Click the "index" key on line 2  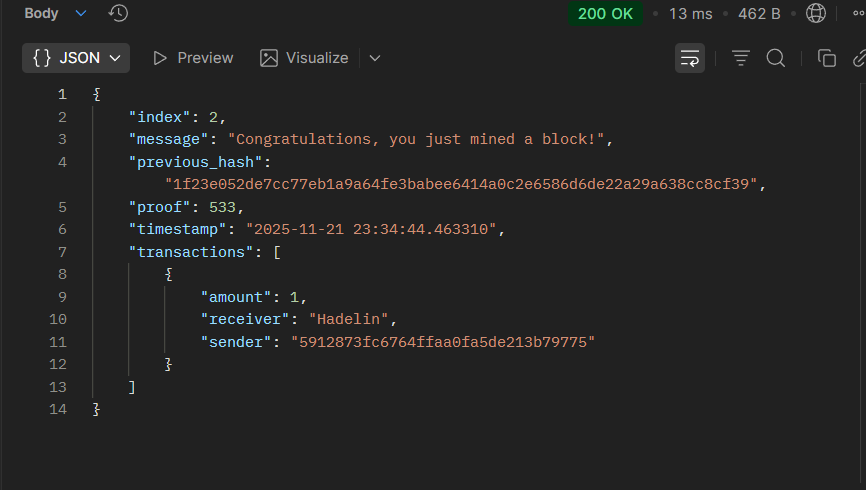(160, 117)
